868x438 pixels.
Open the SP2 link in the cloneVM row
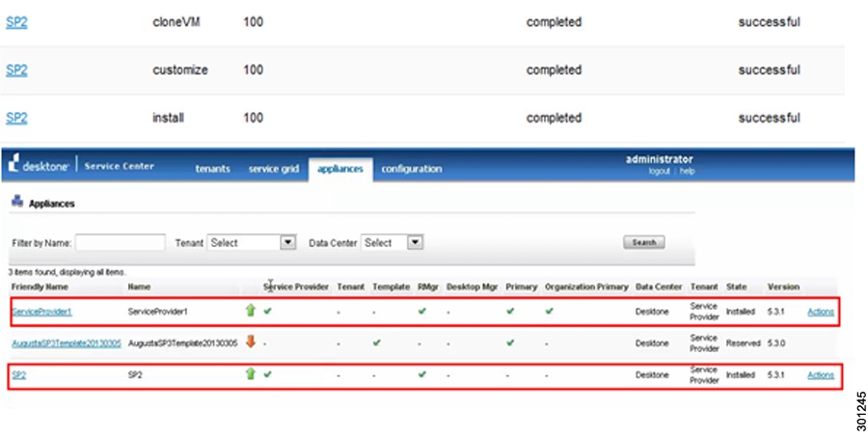pyautogui.click(x=16, y=23)
